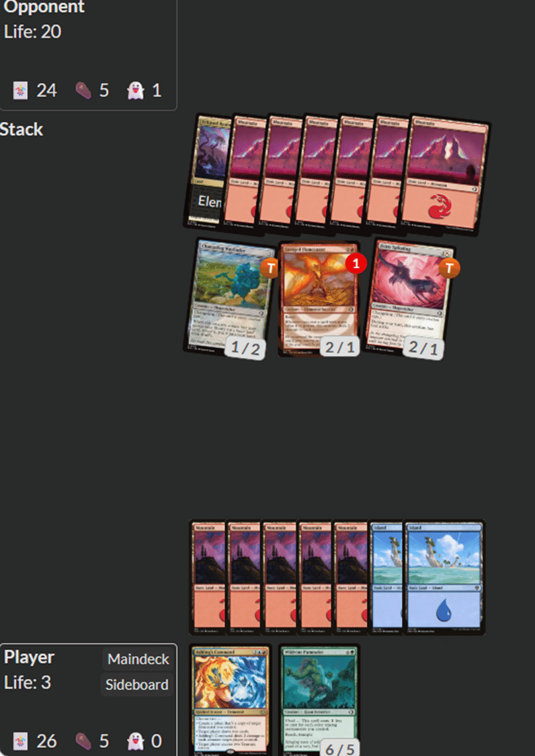Select the opponent's Changeling Wayfinder 1/2 creature
The image size is (535, 756).
tap(230, 298)
